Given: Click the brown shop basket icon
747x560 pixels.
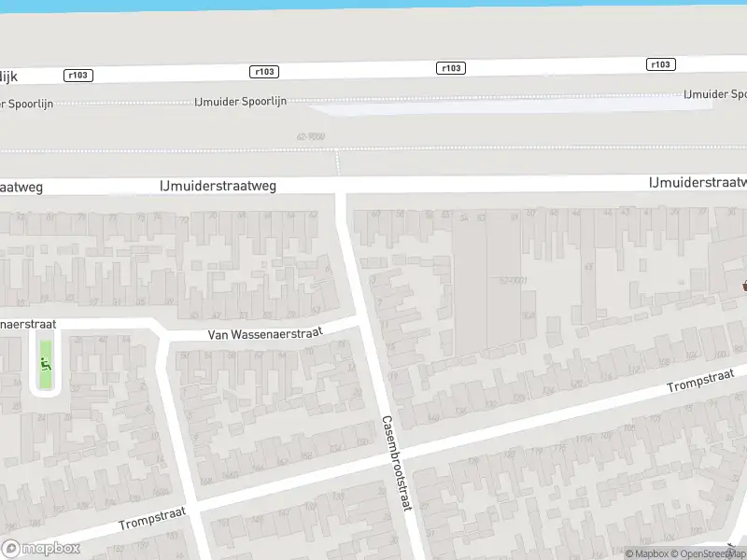Looking at the screenshot, I should tap(744, 286).
